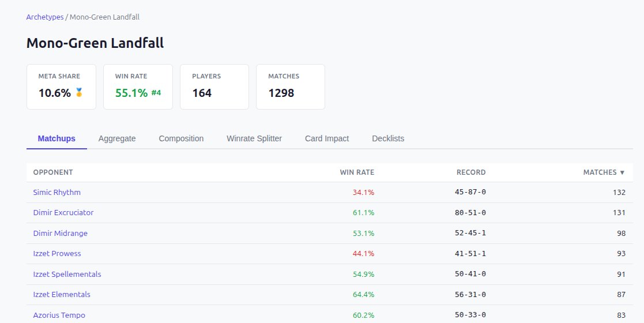The image size is (644, 323).
Task: Click the 55.1% win rate value
Action: tap(131, 93)
